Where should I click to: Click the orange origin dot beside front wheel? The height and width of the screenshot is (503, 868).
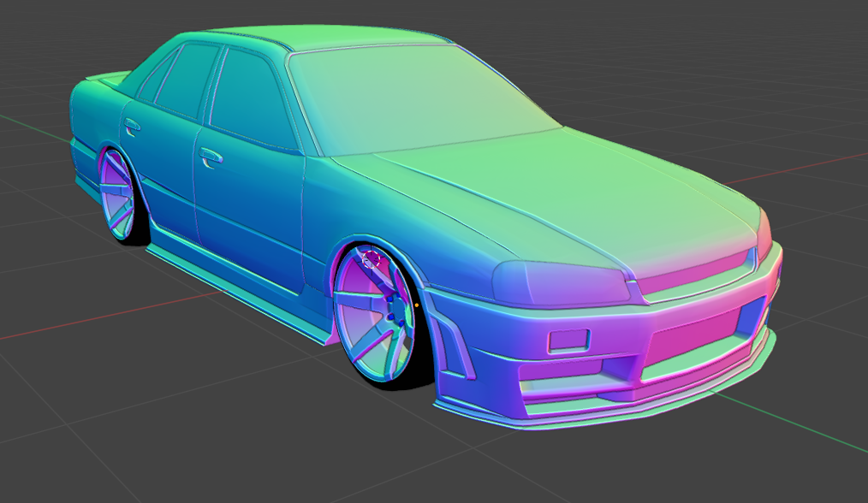pyautogui.click(x=417, y=305)
